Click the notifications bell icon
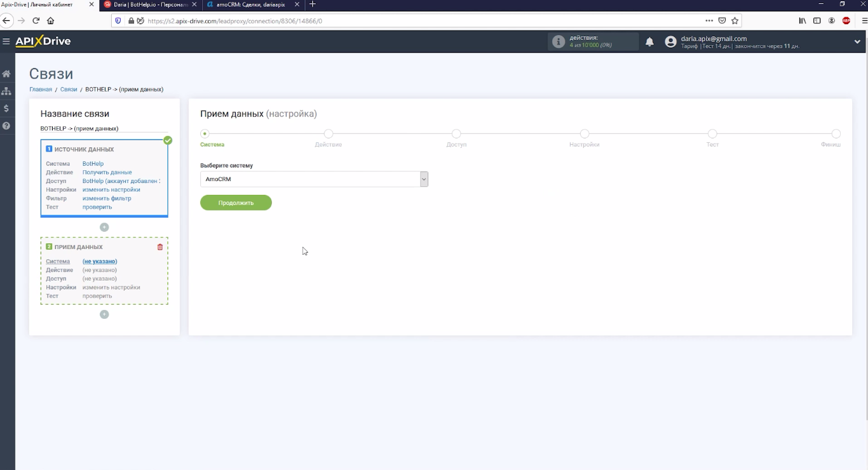The width and height of the screenshot is (868, 470). click(649, 42)
